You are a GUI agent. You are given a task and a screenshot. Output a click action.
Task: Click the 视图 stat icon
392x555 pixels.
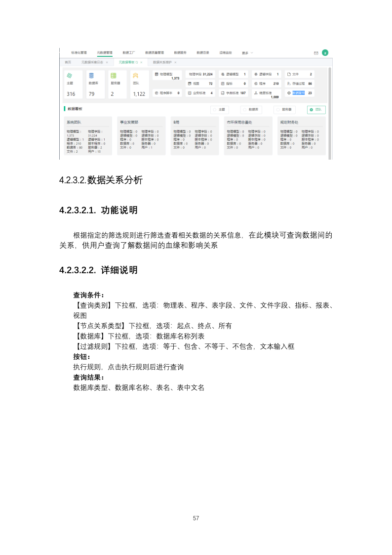[190, 84]
